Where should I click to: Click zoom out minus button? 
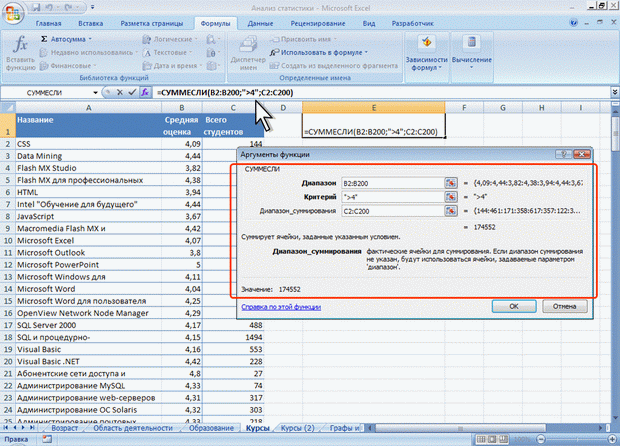pos(541,439)
